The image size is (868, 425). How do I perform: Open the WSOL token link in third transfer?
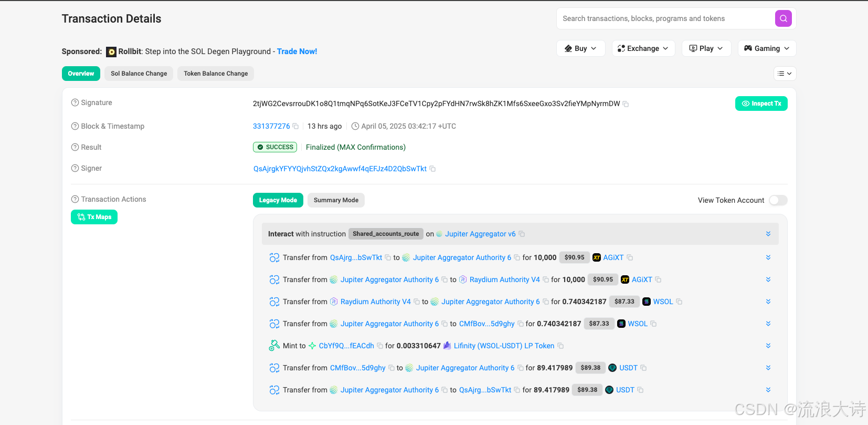663,302
